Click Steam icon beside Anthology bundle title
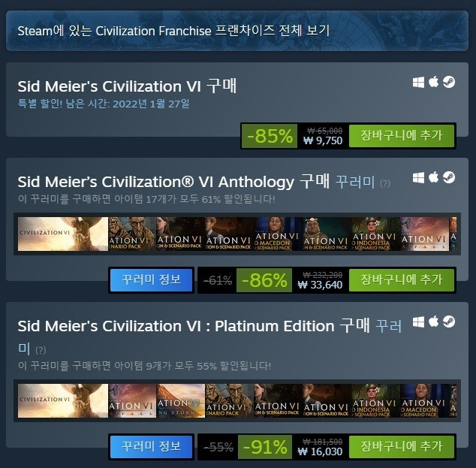This screenshot has height=468, width=476. click(x=449, y=178)
